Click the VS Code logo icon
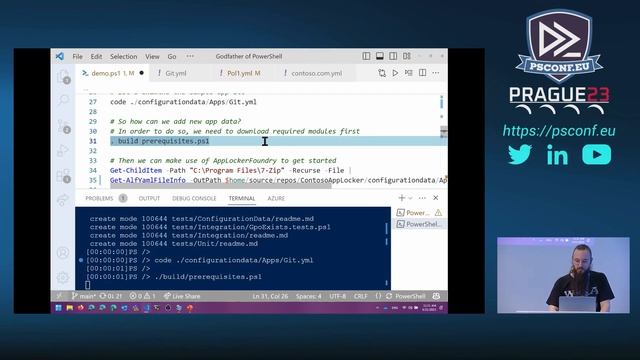640x360 pixels. tap(60, 56)
